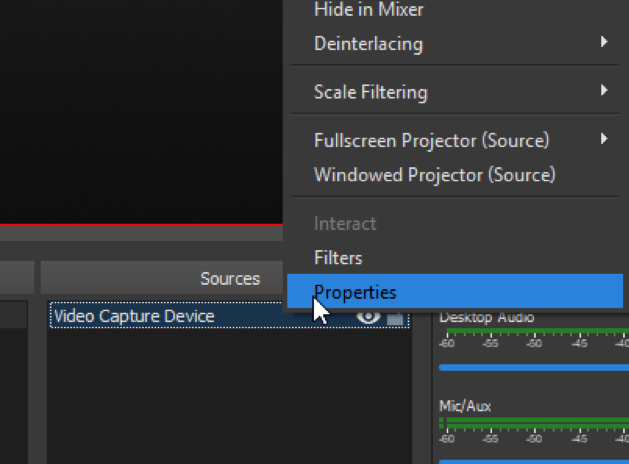
Task: Click the lock icon on Video Capture Device
Action: pyautogui.click(x=395, y=318)
